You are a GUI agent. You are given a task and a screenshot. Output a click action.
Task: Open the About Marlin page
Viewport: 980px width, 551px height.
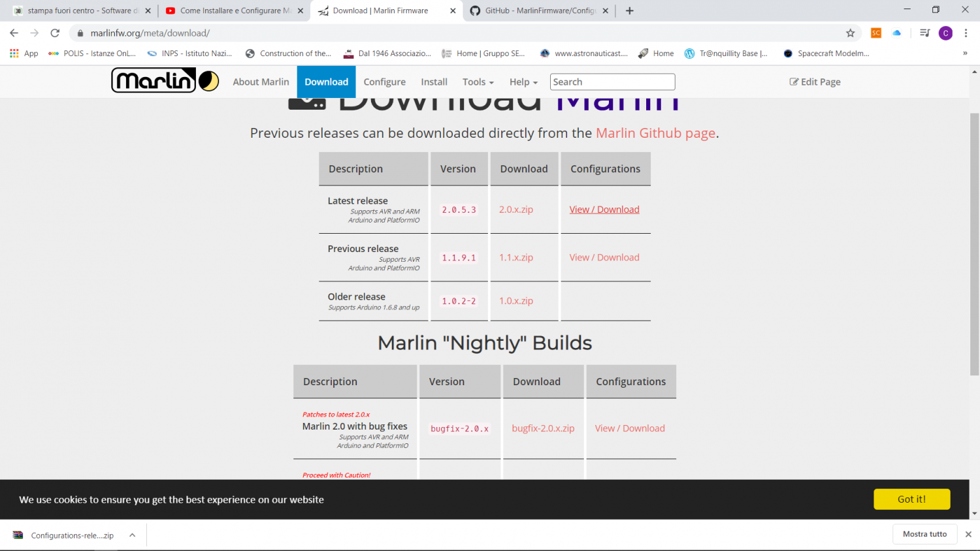[261, 82]
